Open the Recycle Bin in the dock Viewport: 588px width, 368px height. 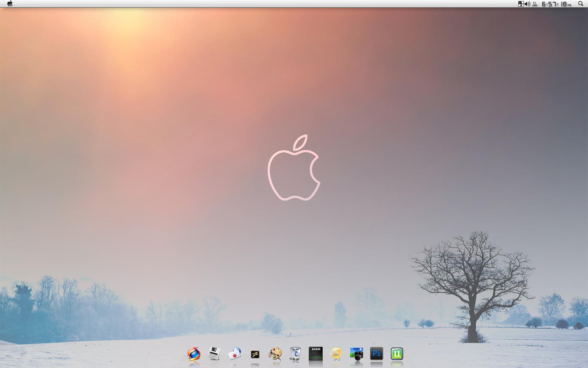pyautogui.click(x=295, y=354)
